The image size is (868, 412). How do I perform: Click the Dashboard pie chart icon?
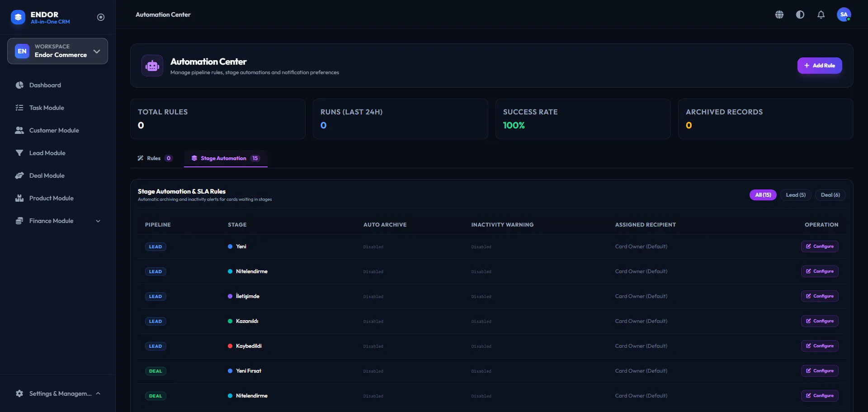19,85
